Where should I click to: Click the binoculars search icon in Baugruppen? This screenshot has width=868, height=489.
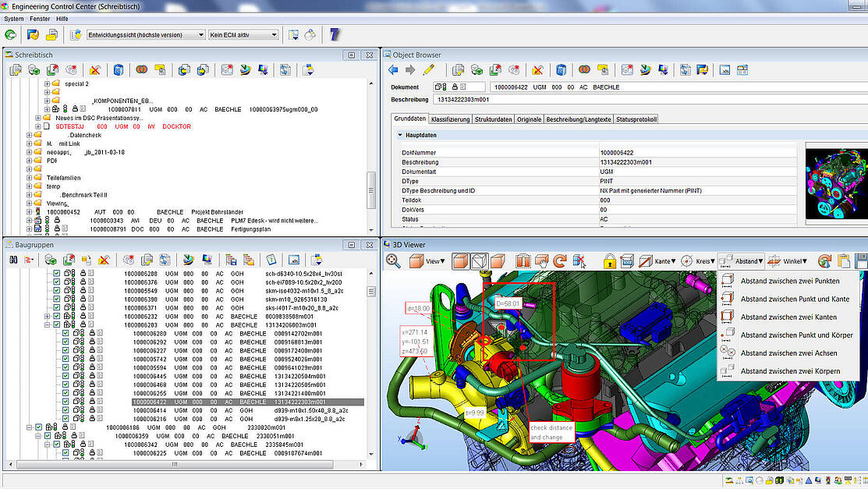tap(14, 260)
